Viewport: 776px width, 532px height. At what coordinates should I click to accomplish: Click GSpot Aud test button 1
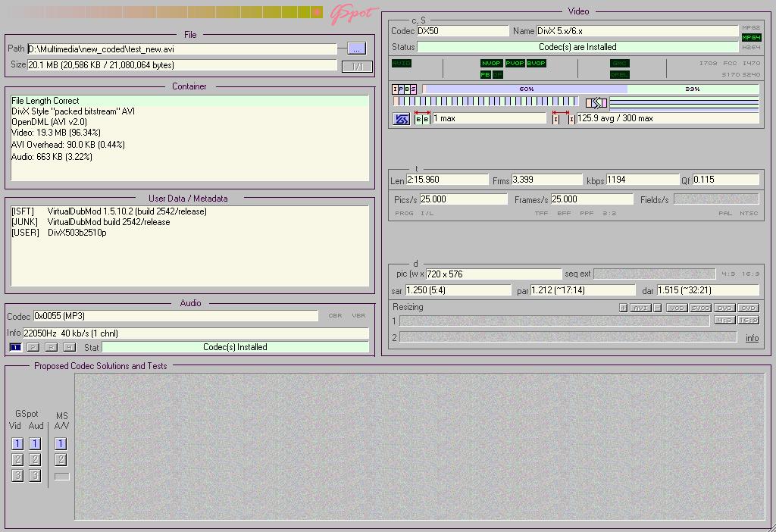click(35, 444)
